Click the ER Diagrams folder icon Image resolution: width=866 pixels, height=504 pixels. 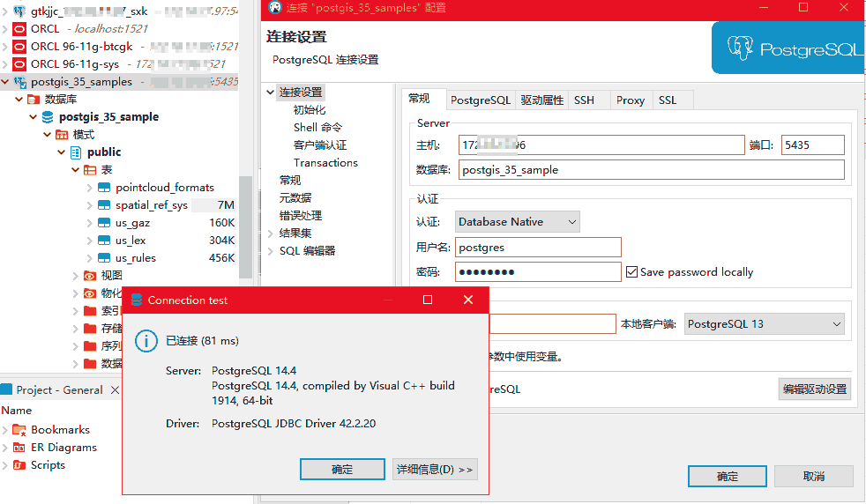(x=19, y=448)
